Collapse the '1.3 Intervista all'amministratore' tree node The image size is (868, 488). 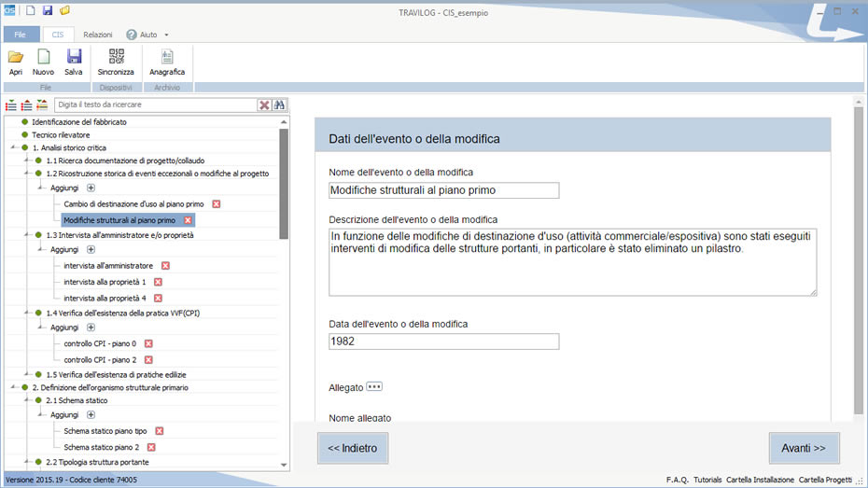(x=27, y=235)
